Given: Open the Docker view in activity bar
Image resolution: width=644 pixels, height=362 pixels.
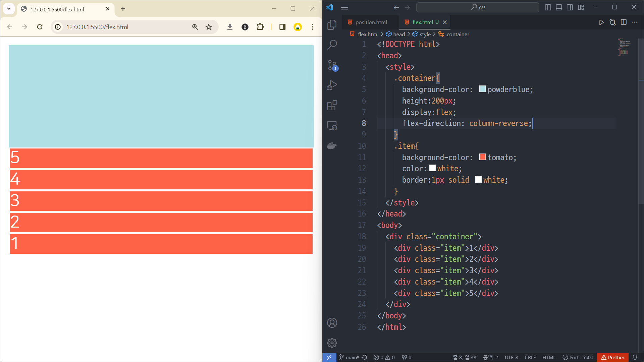Looking at the screenshot, I should click(332, 146).
